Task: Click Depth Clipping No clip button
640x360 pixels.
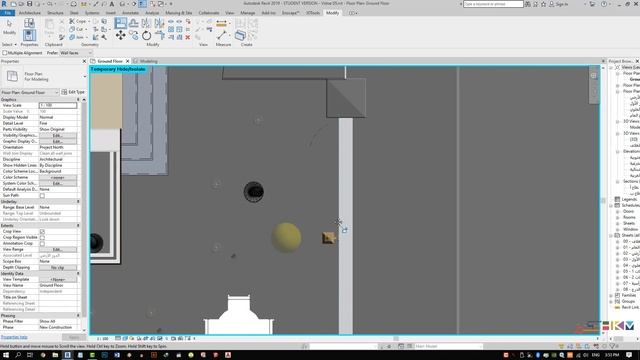Action: tap(58, 267)
